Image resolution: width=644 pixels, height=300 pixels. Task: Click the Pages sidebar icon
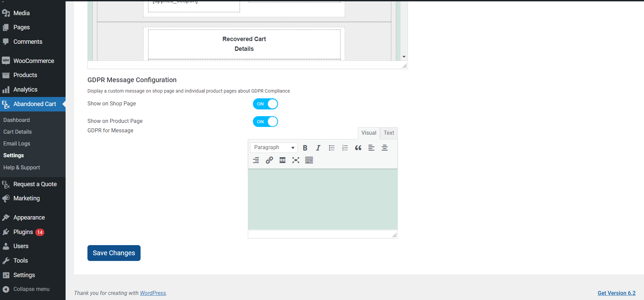click(6, 27)
